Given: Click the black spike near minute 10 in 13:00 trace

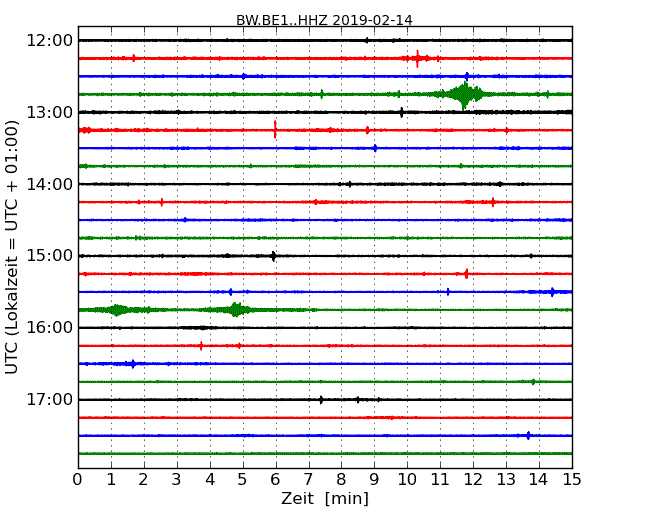Looking at the screenshot, I should (x=401, y=112).
